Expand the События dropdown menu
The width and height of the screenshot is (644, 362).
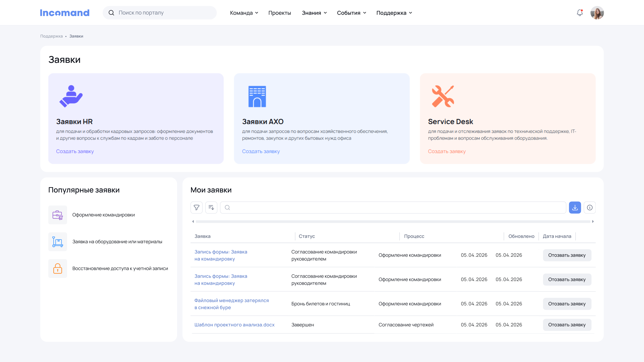pos(351,13)
